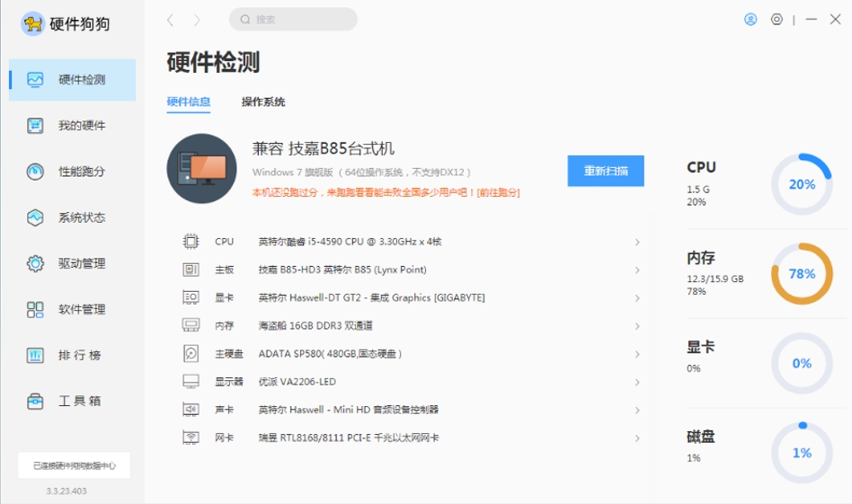Select the 硬件检测 monitor icon in sidebar
The height and width of the screenshot is (504, 852).
[35, 80]
